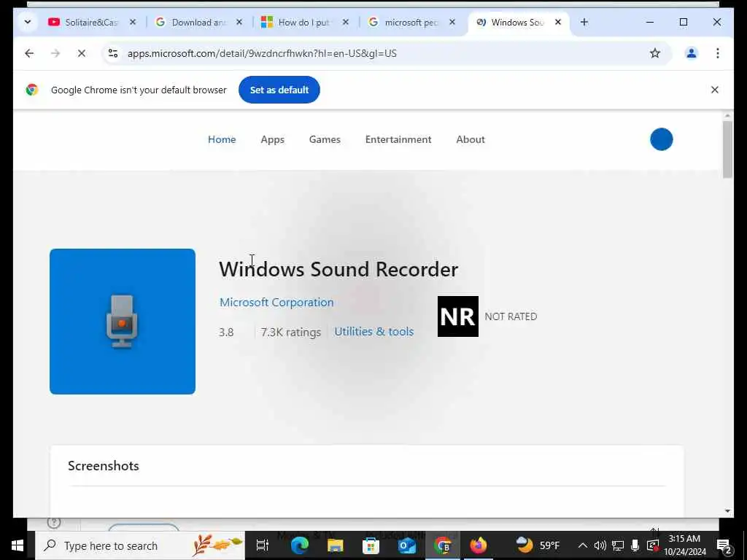The height and width of the screenshot is (560, 747).
Task: Open the weather widget showing 59°F
Action: pos(538,545)
